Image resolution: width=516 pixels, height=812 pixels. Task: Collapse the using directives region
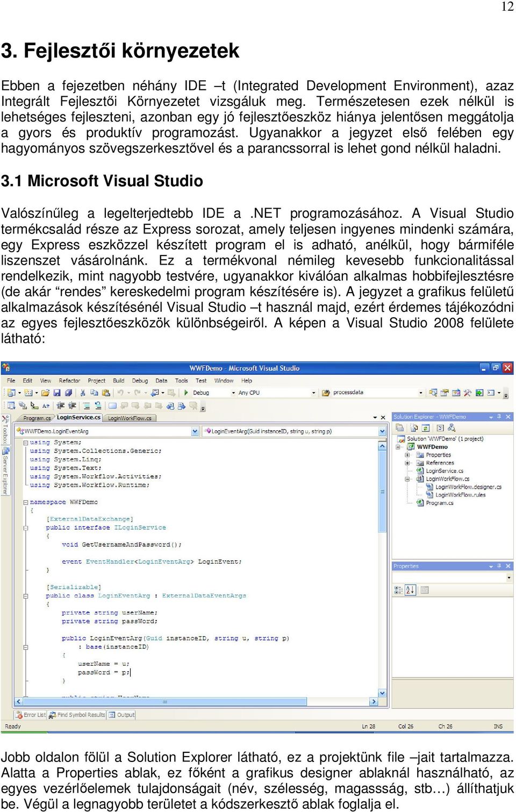[25, 443]
